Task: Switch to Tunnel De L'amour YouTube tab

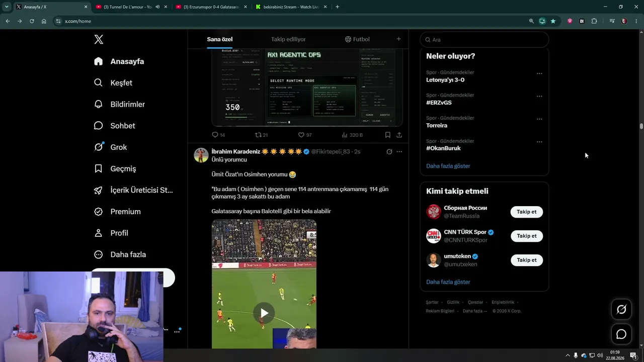Action: click(128, 7)
